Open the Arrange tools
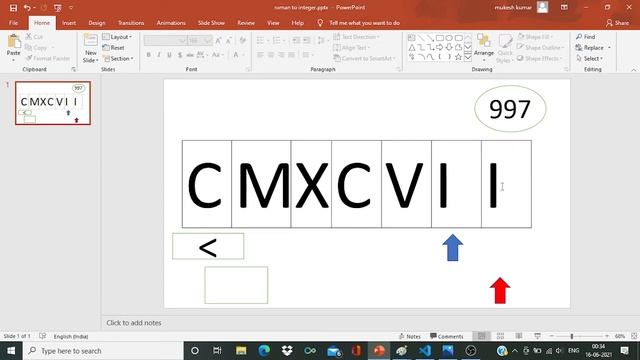 (x=484, y=47)
